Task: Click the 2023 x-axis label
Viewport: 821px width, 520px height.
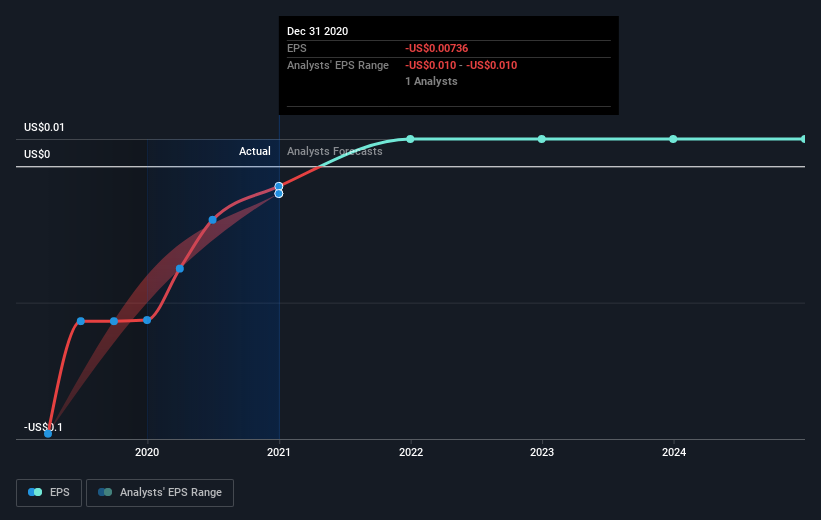Action: tap(542, 452)
